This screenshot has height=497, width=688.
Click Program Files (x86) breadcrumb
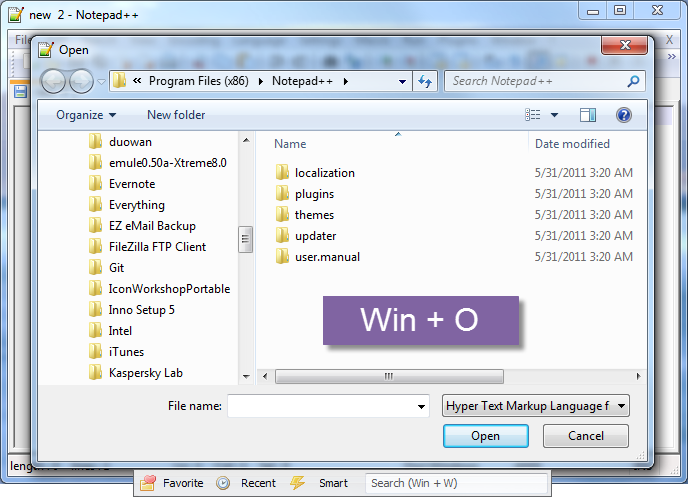pyautogui.click(x=199, y=81)
